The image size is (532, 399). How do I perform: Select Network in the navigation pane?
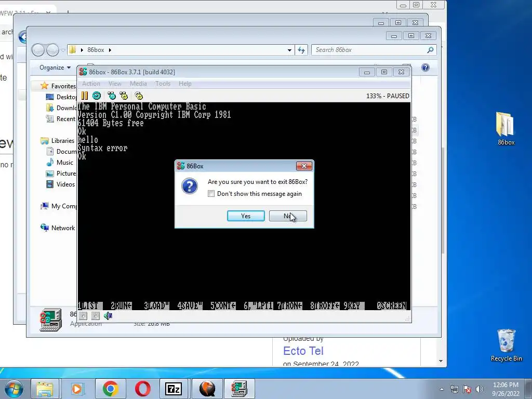coord(58,228)
